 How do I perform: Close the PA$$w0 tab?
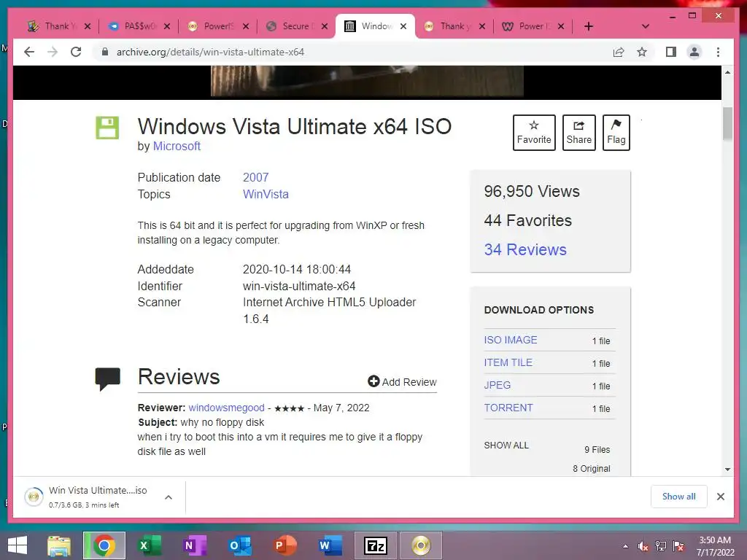point(167,26)
